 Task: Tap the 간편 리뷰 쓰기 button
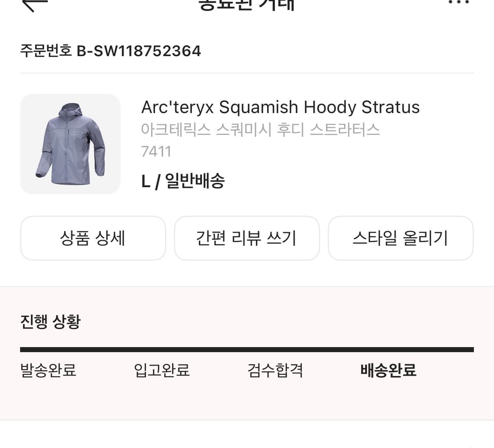[x=247, y=238]
